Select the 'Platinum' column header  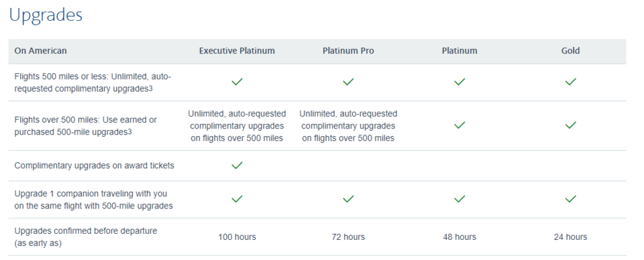[x=460, y=51]
